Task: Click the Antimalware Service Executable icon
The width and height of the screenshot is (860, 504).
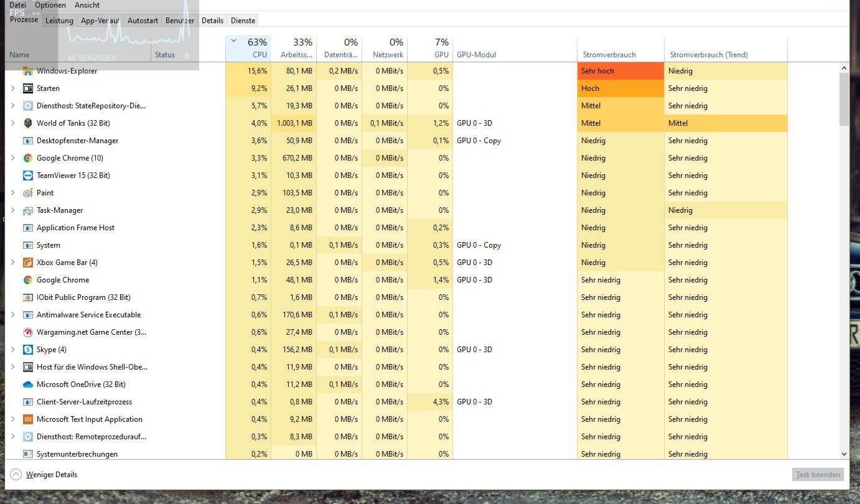Action: click(27, 314)
